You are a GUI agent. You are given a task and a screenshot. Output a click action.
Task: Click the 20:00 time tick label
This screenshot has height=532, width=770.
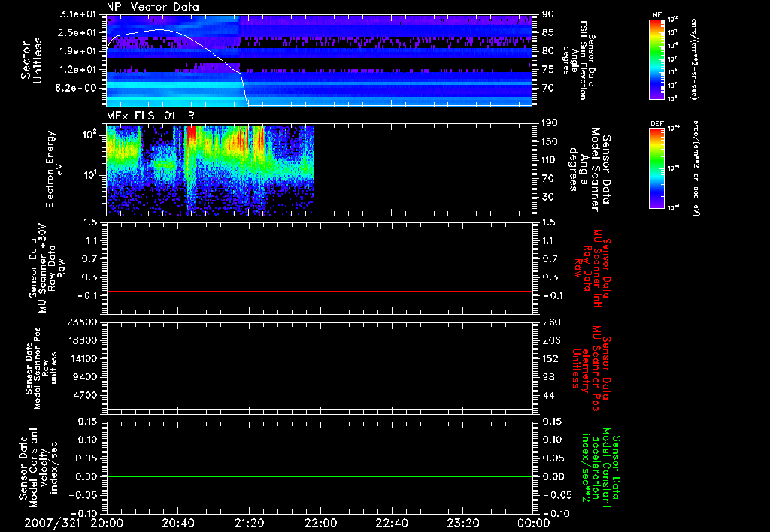click(x=107, y=523)
